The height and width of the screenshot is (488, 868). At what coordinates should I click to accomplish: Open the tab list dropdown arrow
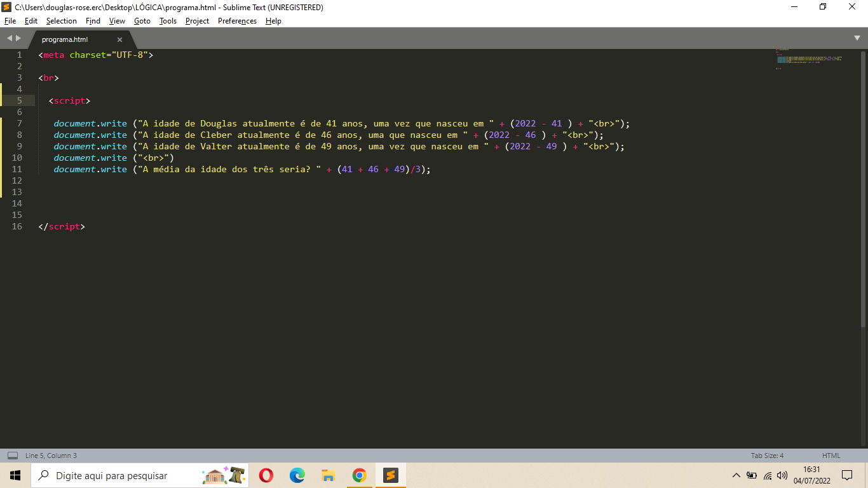click(x=857, y=39)
